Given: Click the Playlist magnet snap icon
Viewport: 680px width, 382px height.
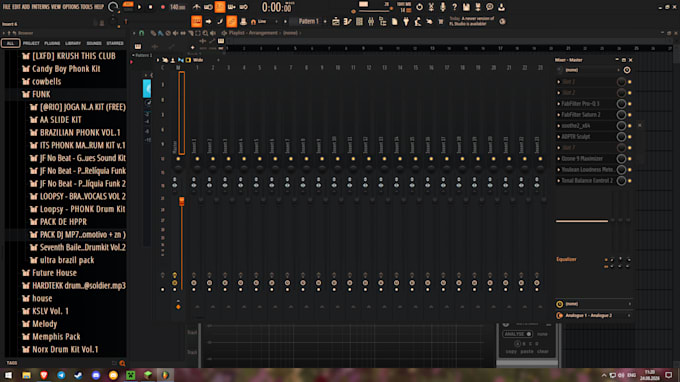Looking at the screenshot, I should click(x=141, y=33).
